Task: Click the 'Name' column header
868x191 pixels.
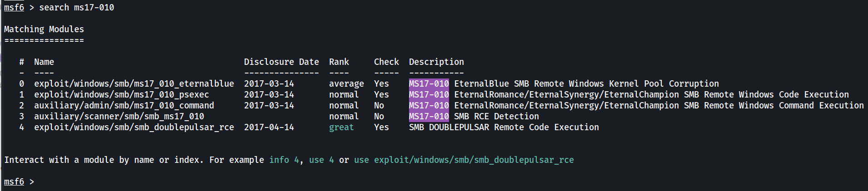Action: (44, 62)
